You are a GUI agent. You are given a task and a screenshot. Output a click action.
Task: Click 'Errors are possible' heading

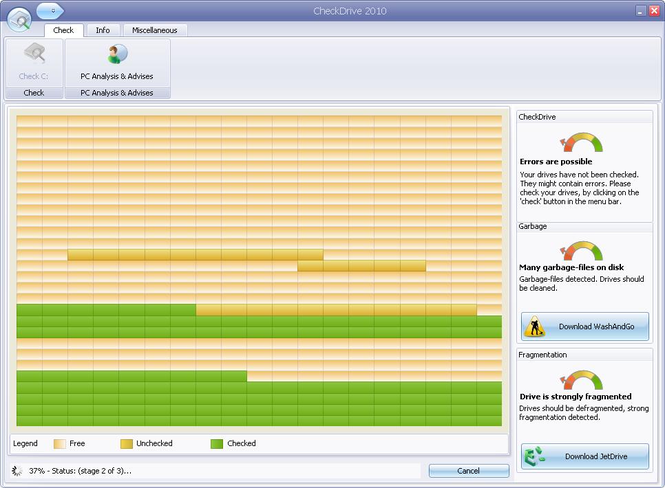(556, 162)
